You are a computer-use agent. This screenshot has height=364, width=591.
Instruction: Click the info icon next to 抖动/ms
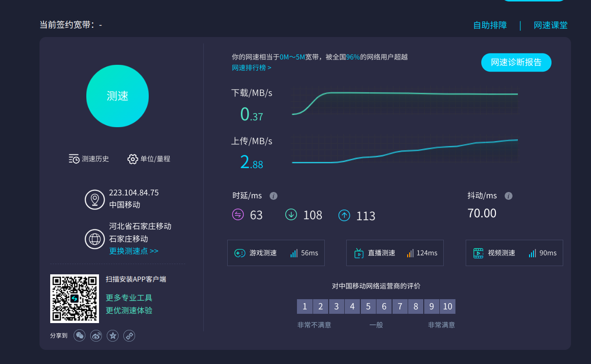click(x=509, y=196)
